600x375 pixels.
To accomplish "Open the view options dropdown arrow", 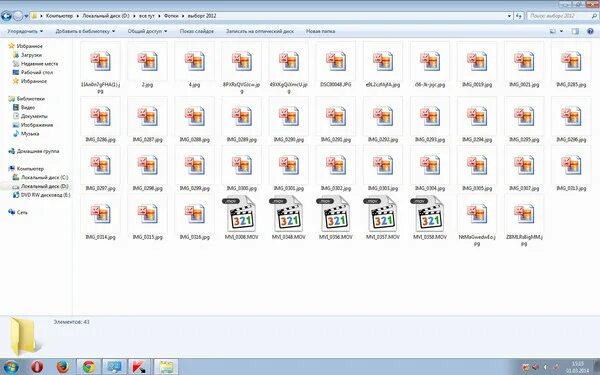I will [561, 31].
